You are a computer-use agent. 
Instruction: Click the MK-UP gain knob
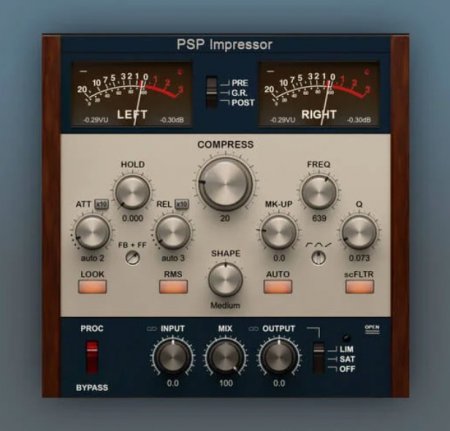pyautogui.click(x=278, y=232)
